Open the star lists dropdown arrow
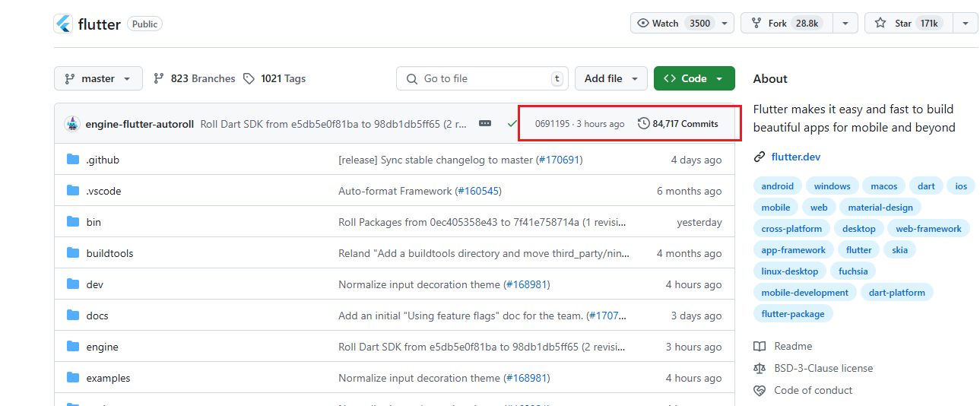This screenshot has width=980, height=406. point(965,24)
